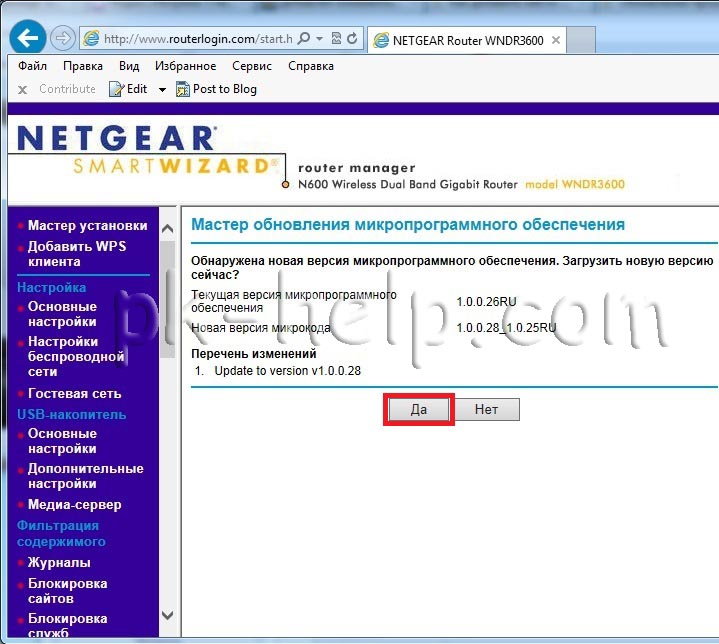Click the browser Forward arrow button

coord(62,38)
